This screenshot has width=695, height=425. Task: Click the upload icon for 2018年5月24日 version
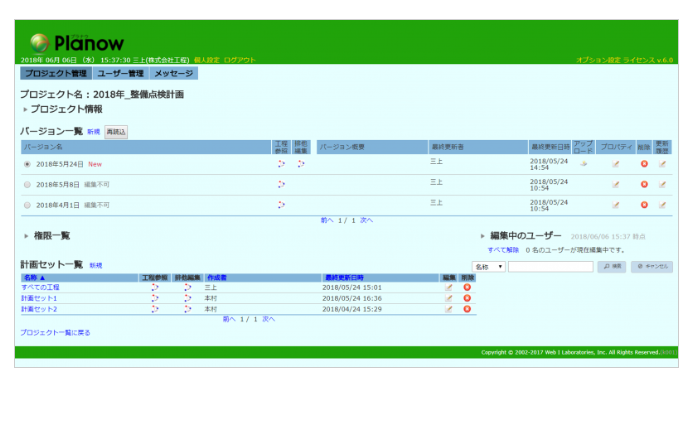point(584,163)
